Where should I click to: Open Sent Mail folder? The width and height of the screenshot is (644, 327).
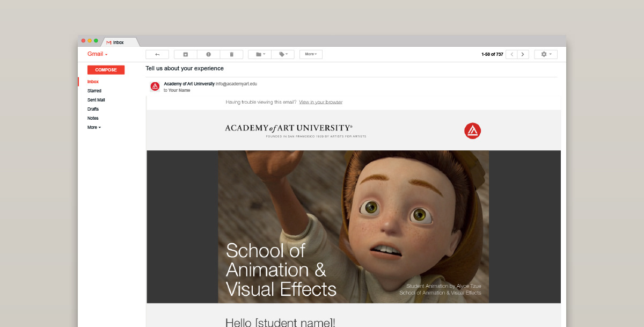click(96, 100)
